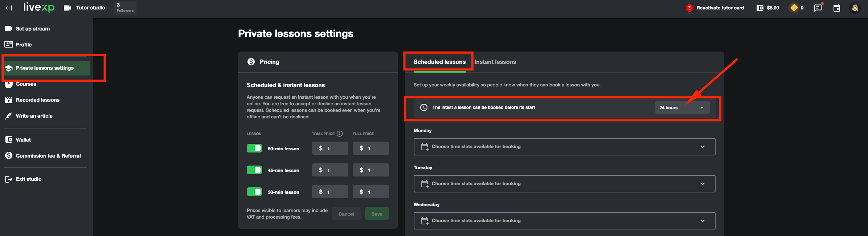Click the red Reactivate tutor card alert icon
868x236 pixels.
coord(689,8)
